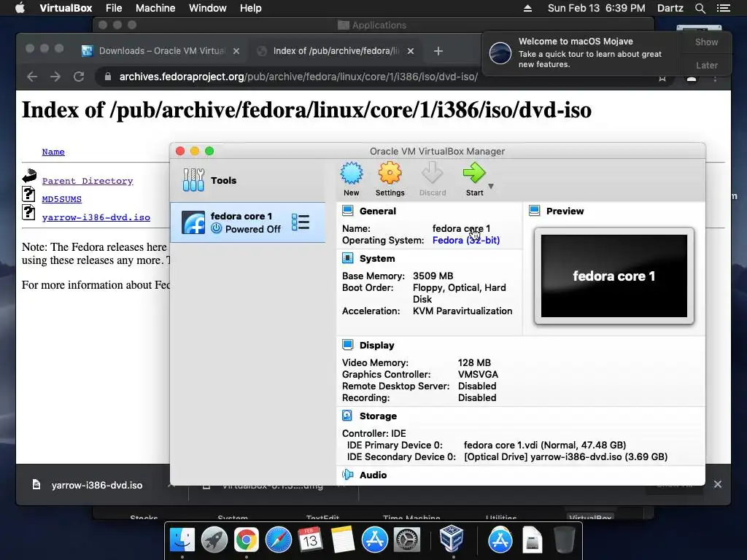Viewport: 747px width, 560px height.
Task: Open the fedora core 1 machine menu icon
Action: (x=301, y=222)
